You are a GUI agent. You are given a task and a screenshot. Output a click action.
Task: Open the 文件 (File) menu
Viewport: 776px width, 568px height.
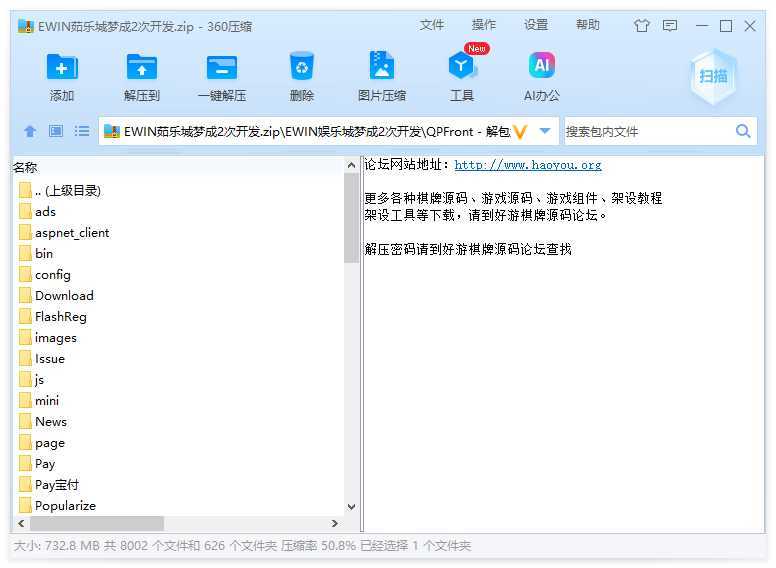tap(432, 25)
